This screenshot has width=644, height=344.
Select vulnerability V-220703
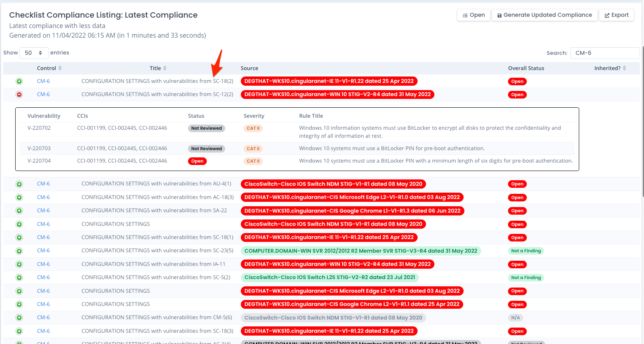(39, 148)
